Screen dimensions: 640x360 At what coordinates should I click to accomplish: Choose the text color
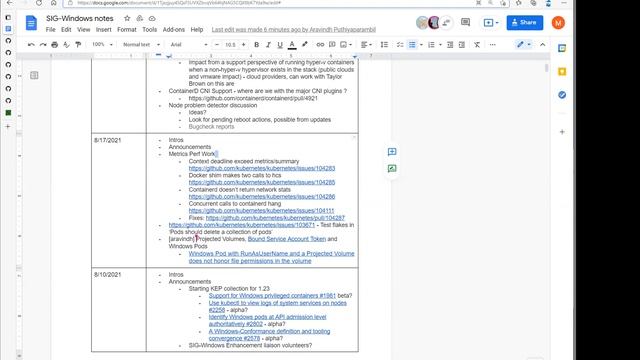(x=292, y=44)
